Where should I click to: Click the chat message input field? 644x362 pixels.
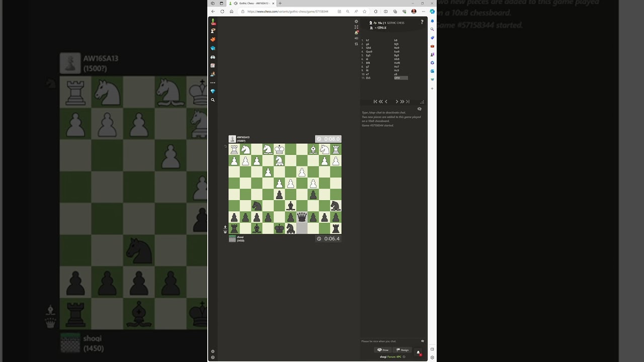pos(390,341)
